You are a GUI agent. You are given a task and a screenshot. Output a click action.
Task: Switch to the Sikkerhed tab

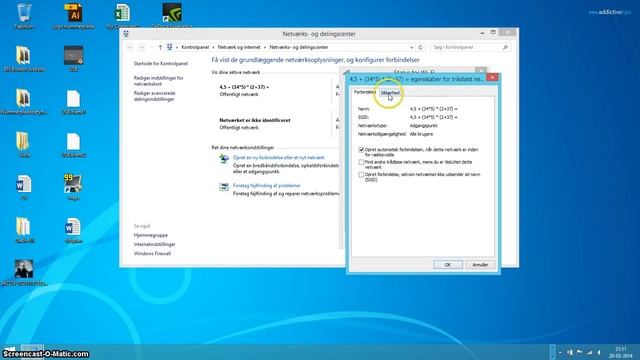[x=390, y=93]
